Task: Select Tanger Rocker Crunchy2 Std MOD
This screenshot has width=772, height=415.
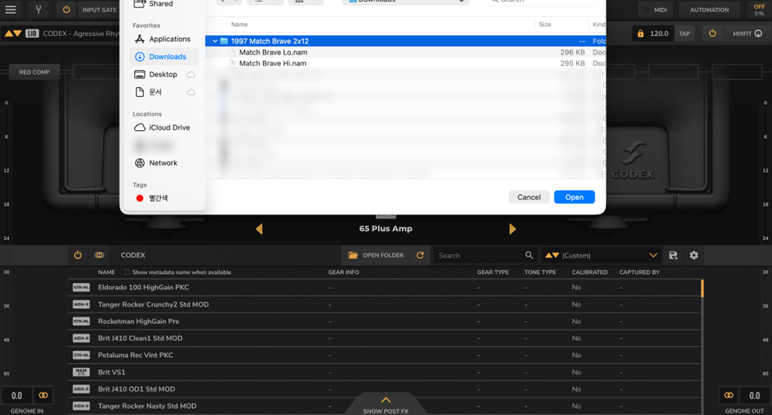Action: 384,305
